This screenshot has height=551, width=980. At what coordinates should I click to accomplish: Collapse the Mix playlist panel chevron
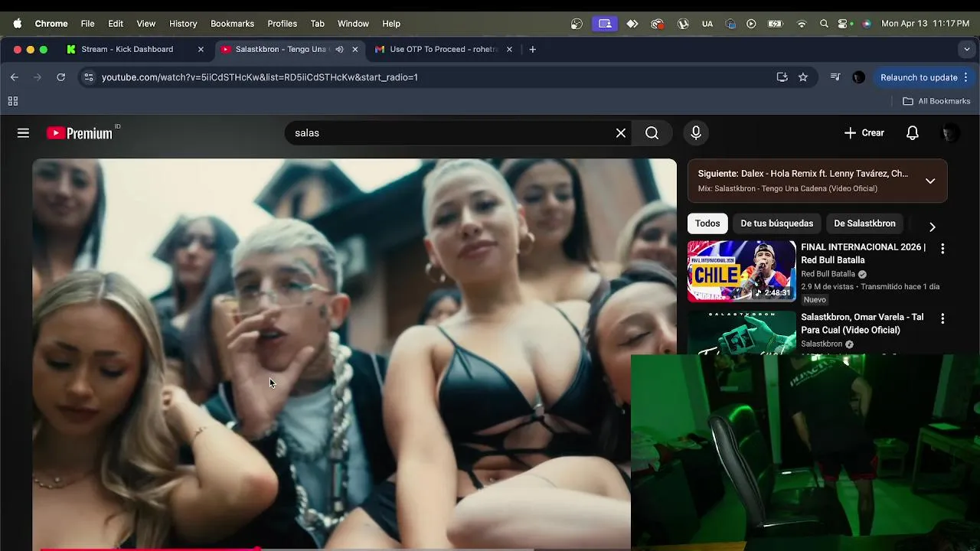click(x=930, y=181)
